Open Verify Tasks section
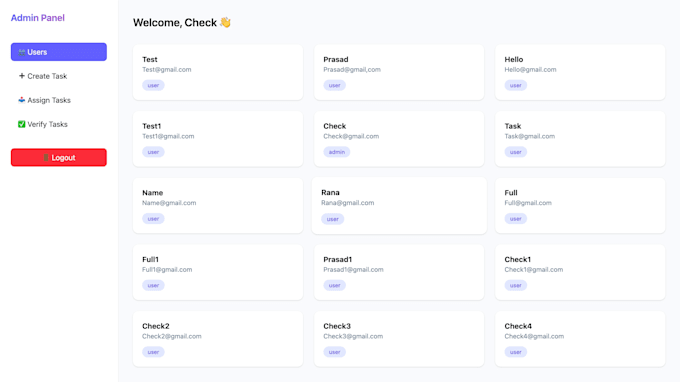This screenshot has width=680, height=382. [x=59, y=124]
